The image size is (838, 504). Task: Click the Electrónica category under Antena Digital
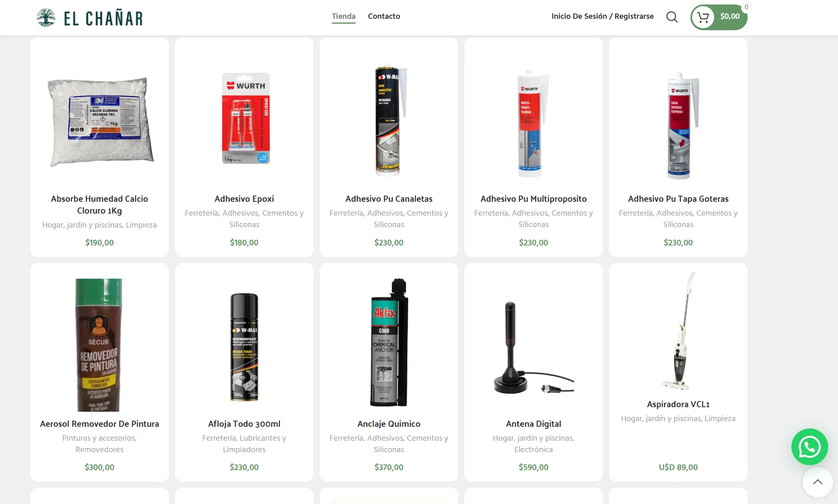(533, 449)
